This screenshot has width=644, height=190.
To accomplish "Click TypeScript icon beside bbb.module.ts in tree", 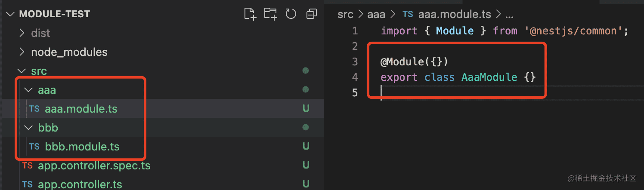I will [34, 147].
